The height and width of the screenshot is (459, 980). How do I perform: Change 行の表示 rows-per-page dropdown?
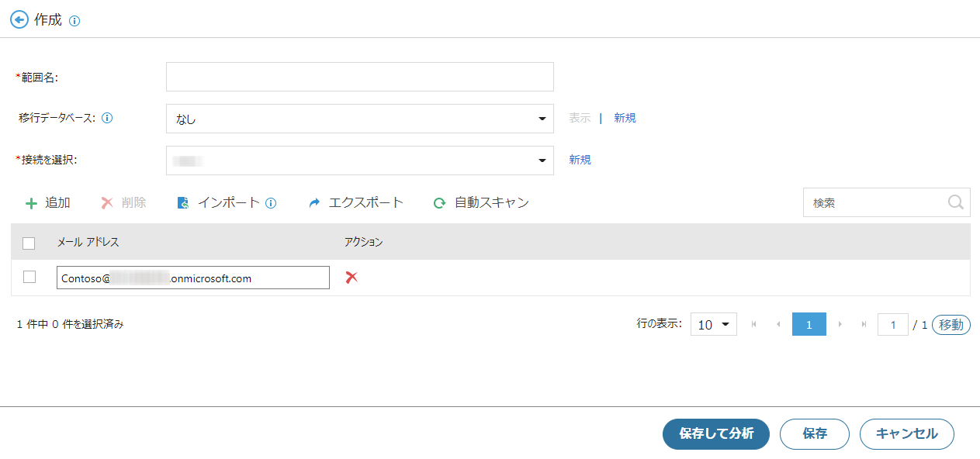[714, 325]
